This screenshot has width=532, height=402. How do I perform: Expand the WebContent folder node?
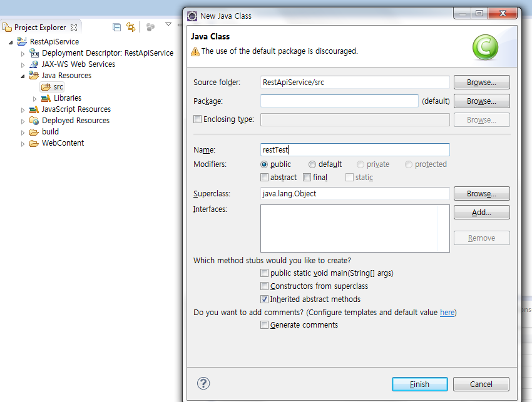click(23, 143)
